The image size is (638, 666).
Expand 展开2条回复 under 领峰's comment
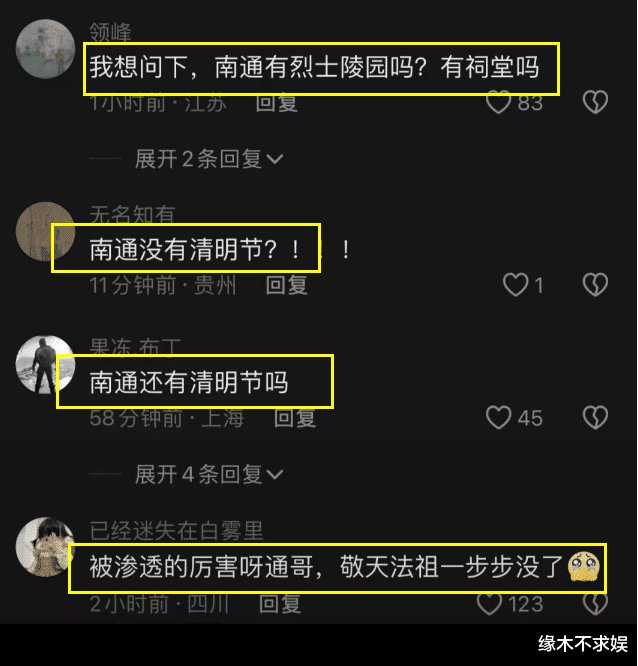(209, 159)
